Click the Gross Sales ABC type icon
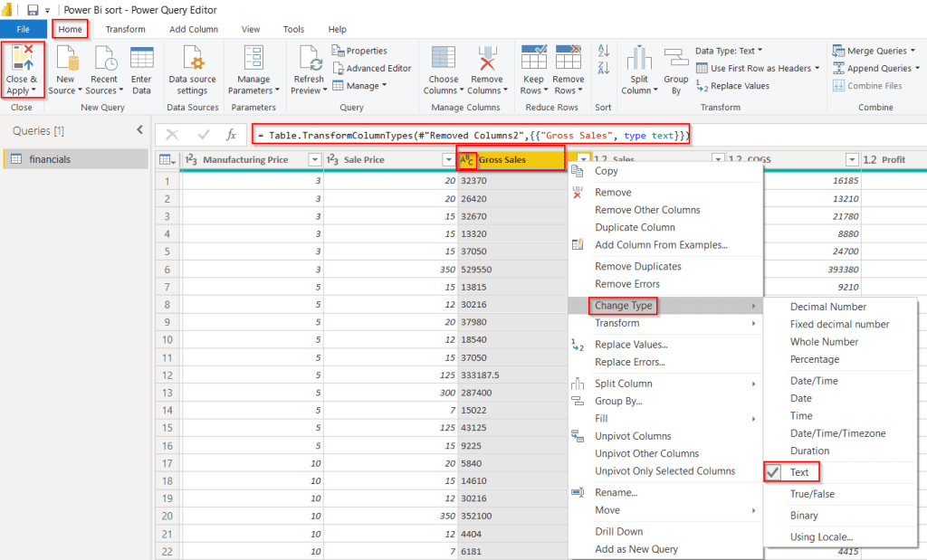Viewport: 927px width, 560px height. [x=466, y=159]
